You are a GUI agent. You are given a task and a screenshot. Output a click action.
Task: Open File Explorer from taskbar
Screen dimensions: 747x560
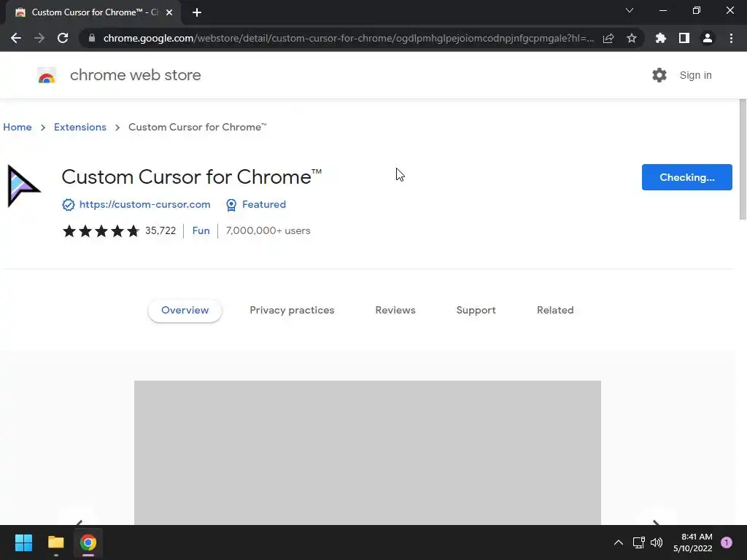[x=55, y=542]
